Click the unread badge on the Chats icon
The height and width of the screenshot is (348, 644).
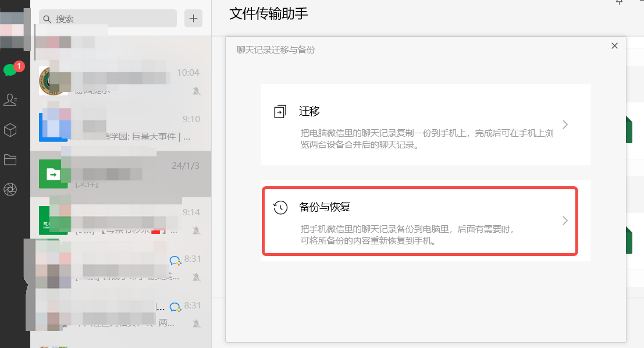click(x=18, y=66)
